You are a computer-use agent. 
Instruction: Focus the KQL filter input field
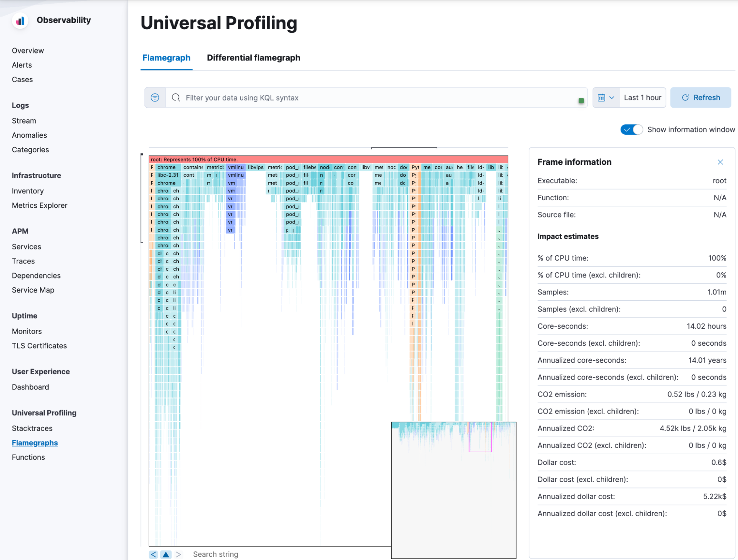[377, 98]
